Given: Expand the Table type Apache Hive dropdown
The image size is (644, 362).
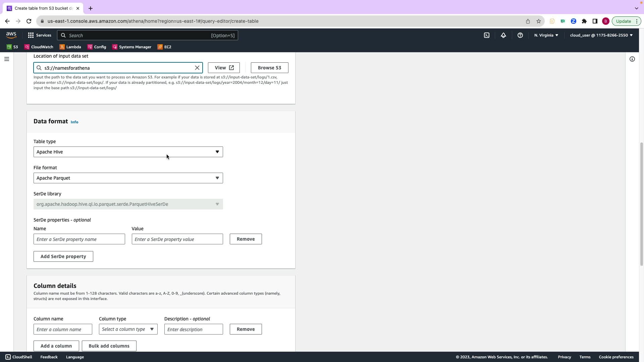Looking at the screenshot, I should pos(128,152).
